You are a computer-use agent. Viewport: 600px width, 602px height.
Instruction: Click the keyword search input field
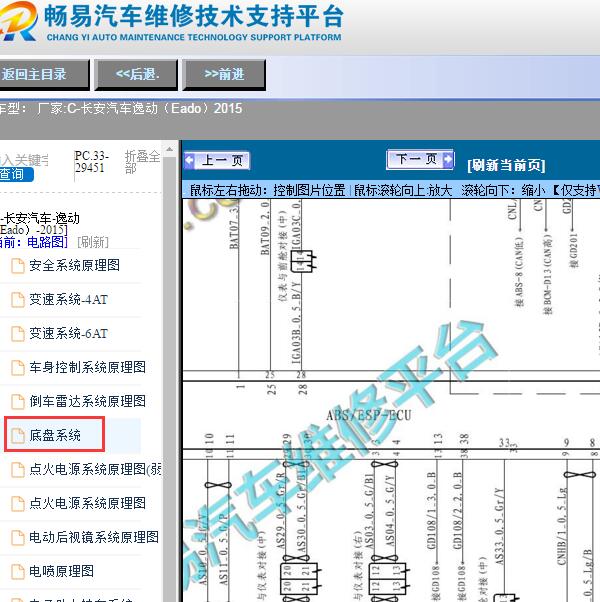(x=24, y=160)
